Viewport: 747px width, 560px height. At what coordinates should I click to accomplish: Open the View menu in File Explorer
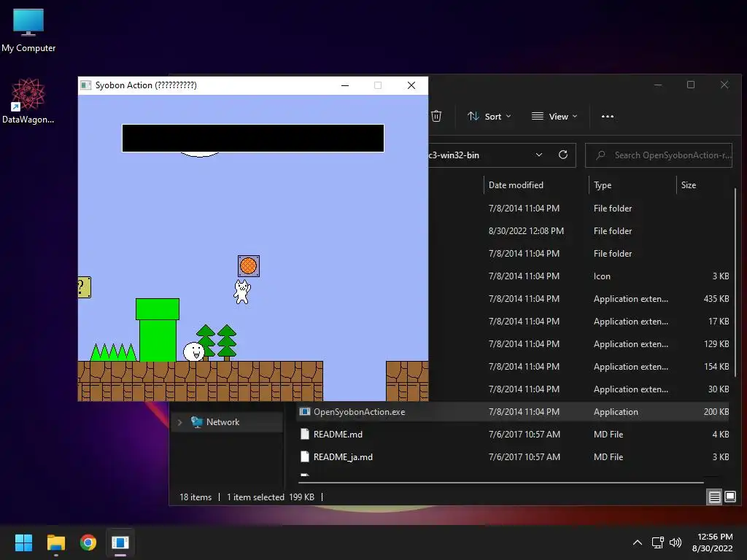pyautogui.click(x=554, y=116)
